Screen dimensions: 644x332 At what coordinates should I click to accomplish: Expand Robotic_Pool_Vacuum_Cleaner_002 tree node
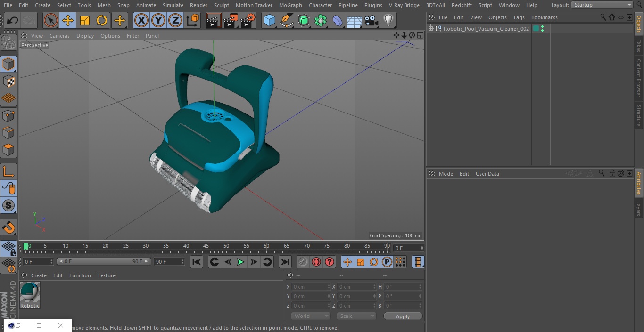[430, 29]
